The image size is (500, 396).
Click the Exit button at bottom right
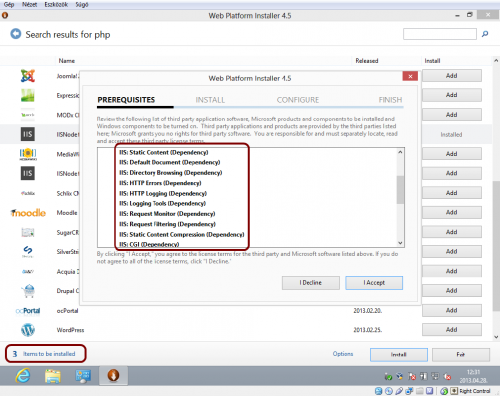461,355
